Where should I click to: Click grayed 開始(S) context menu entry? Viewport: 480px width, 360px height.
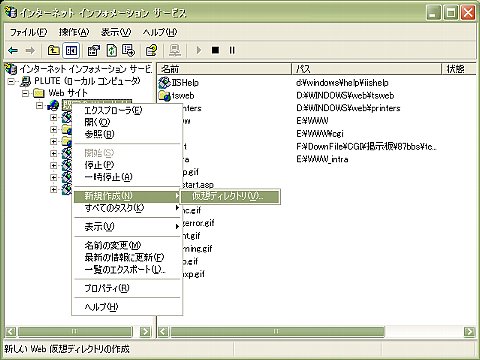tap(127, 153)
